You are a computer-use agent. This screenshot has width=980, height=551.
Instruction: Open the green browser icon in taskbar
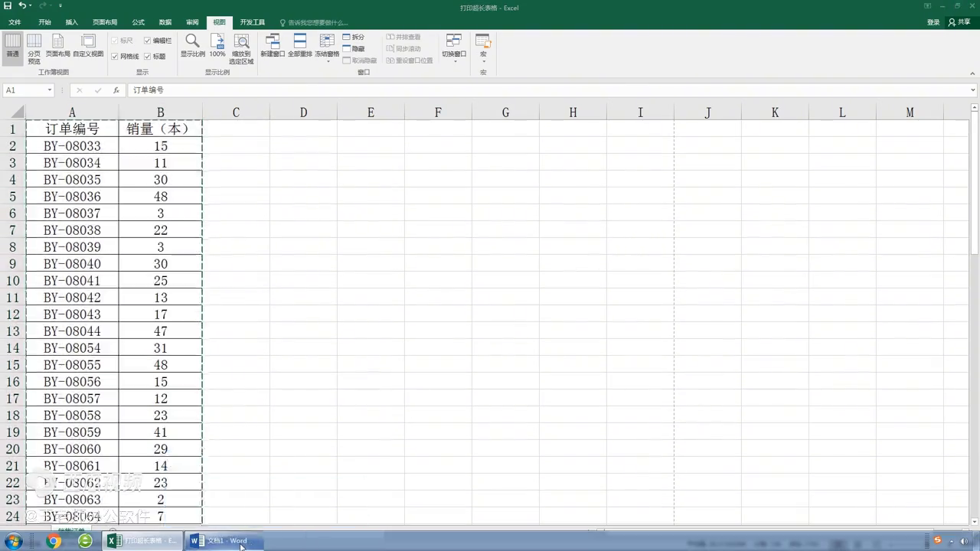coord(85,541)
